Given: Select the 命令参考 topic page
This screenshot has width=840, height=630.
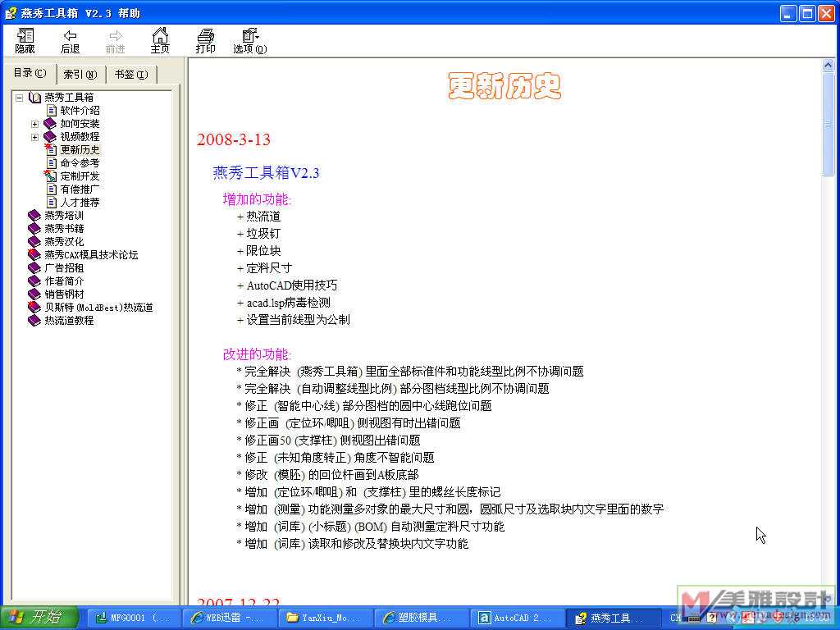Looking at the screenshot, I should click(80, 163).
